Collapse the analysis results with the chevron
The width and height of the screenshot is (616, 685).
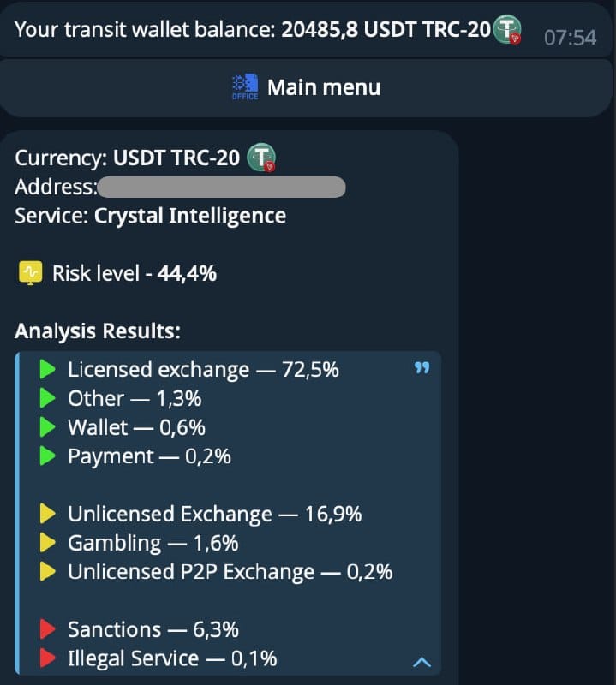click(x=422, y=662)
